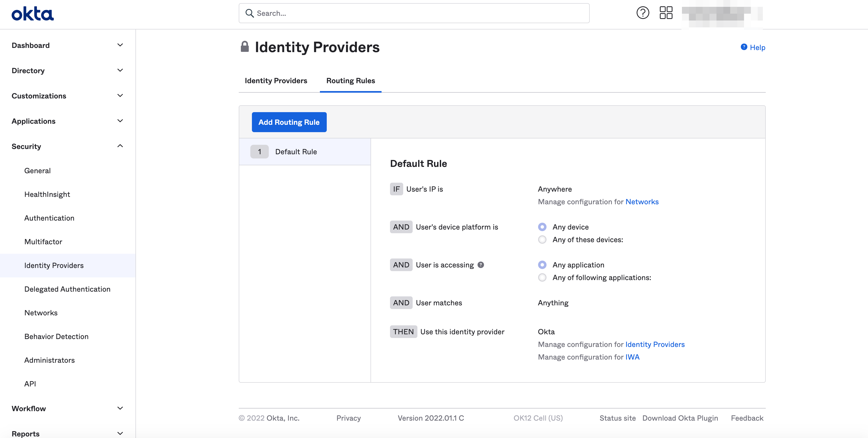Click the blue Help icon at top right
This screenshot has width=868, height=438.
tap(744, 47)
